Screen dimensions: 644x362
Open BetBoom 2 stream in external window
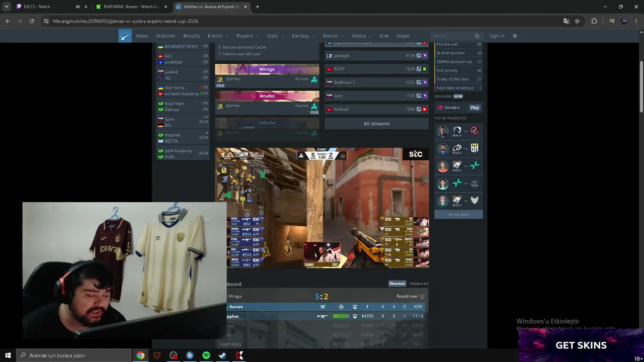click(x=419, y=82)
